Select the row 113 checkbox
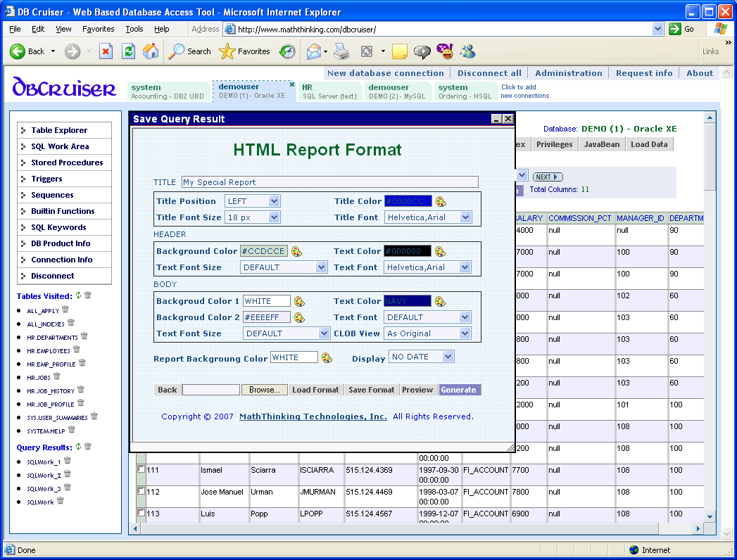737x560 pixels. click(x=141, y=513)
